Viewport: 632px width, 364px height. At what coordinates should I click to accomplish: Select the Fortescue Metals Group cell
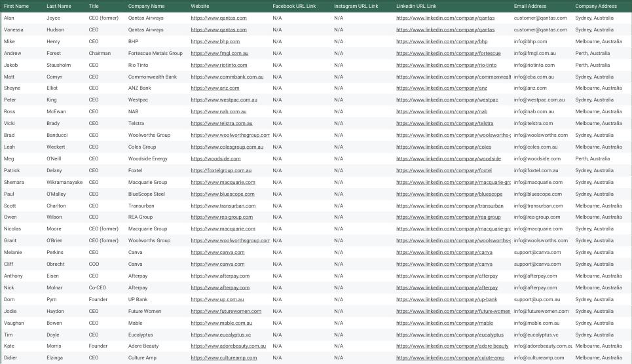click(155, 53)
